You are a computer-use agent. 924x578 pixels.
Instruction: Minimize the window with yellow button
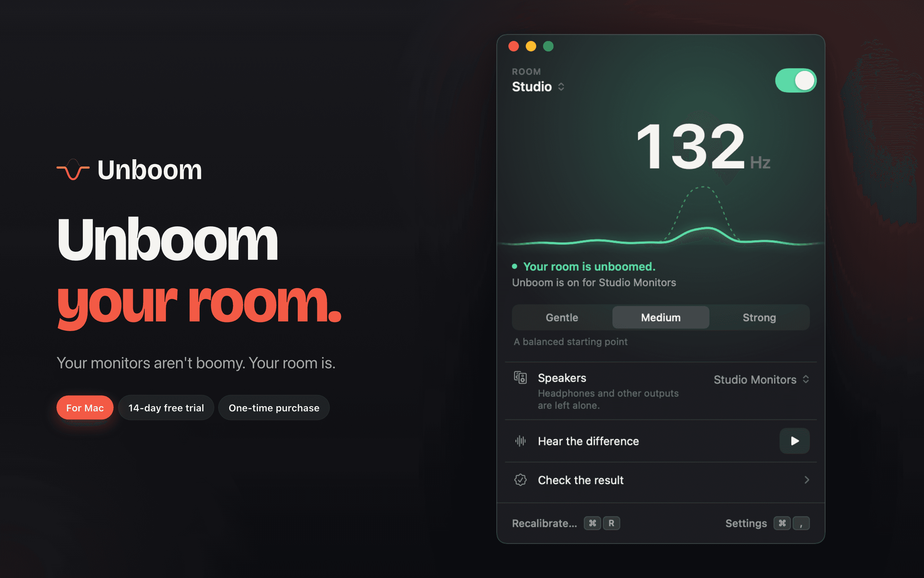[531, 46]
